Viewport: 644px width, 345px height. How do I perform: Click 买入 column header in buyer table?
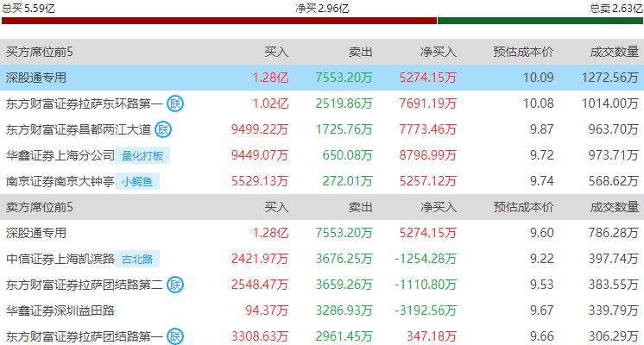276,52
